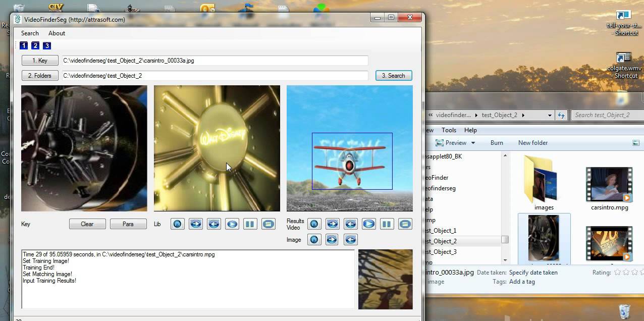
Task: Select the images folder in Explorer
Action: pyautogui.click(x=544, y=184)
